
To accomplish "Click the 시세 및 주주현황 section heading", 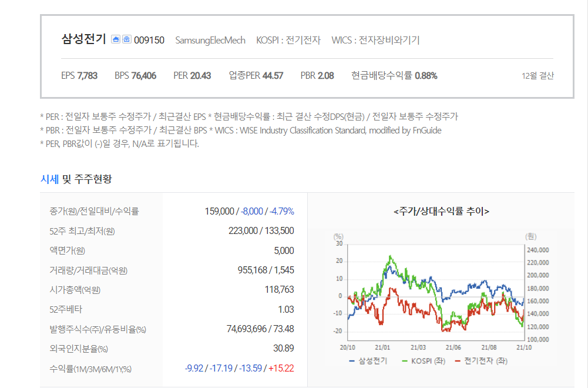I will [x=76, y=179].
